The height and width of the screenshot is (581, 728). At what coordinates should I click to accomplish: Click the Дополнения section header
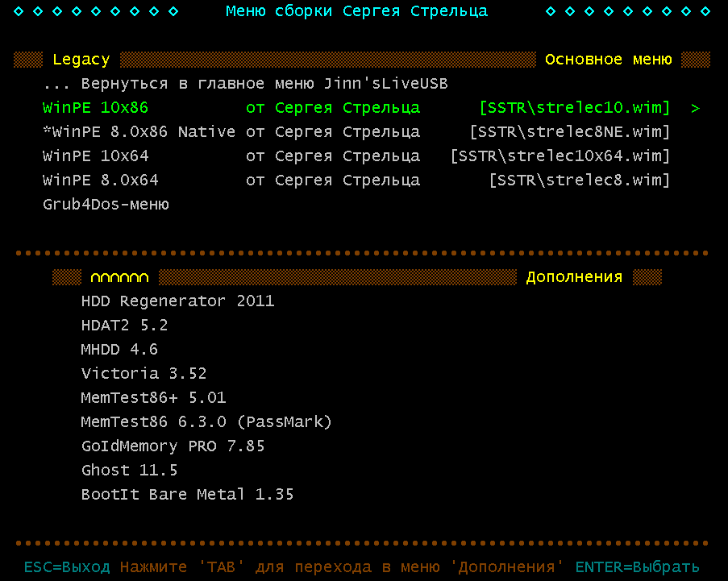coord(574,277)
